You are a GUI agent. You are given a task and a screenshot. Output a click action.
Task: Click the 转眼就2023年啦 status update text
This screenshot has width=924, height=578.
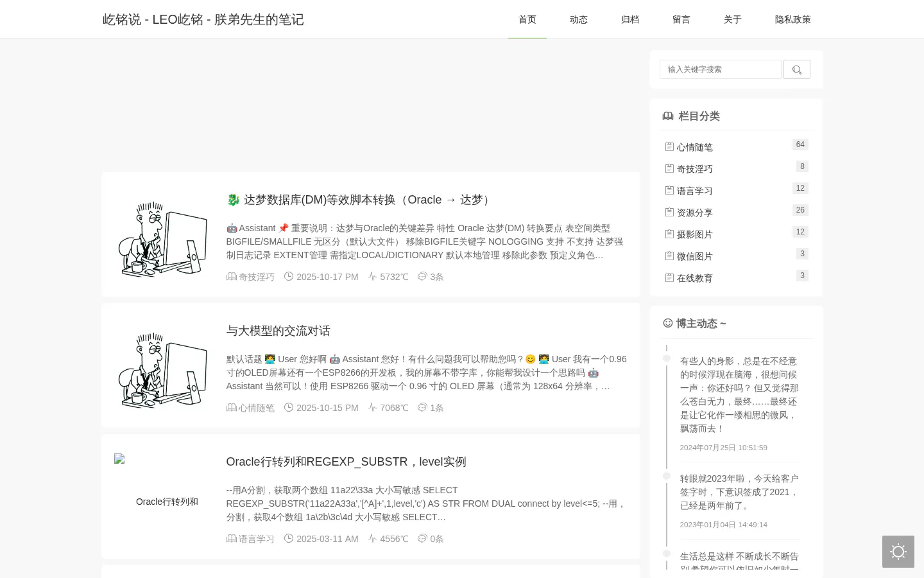[740, 492]
